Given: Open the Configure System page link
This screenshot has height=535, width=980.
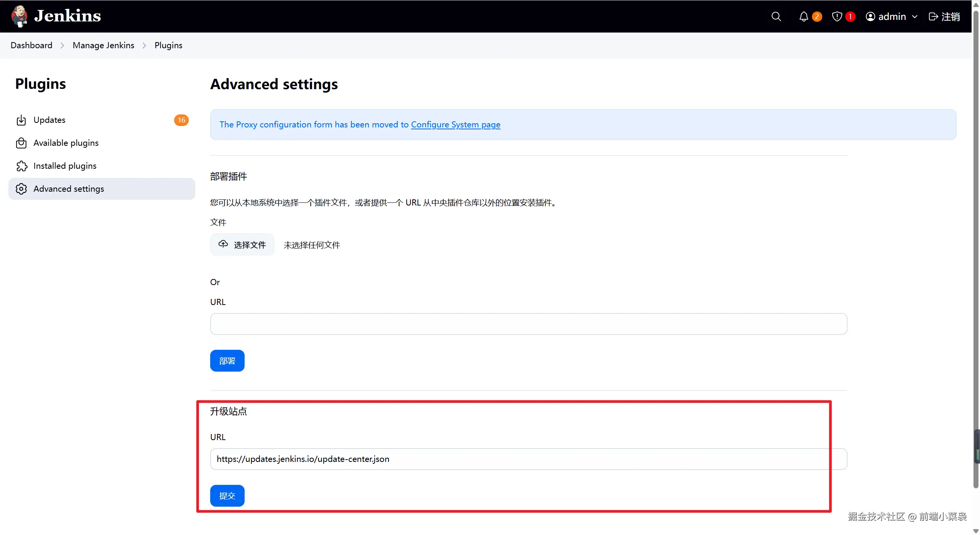Looking at the screenshot, I should coord(456,125).
